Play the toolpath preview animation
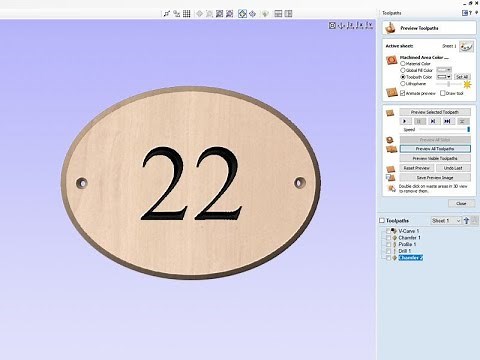The height and width of the screenshot is (360, 480). (x=405, y=121)
